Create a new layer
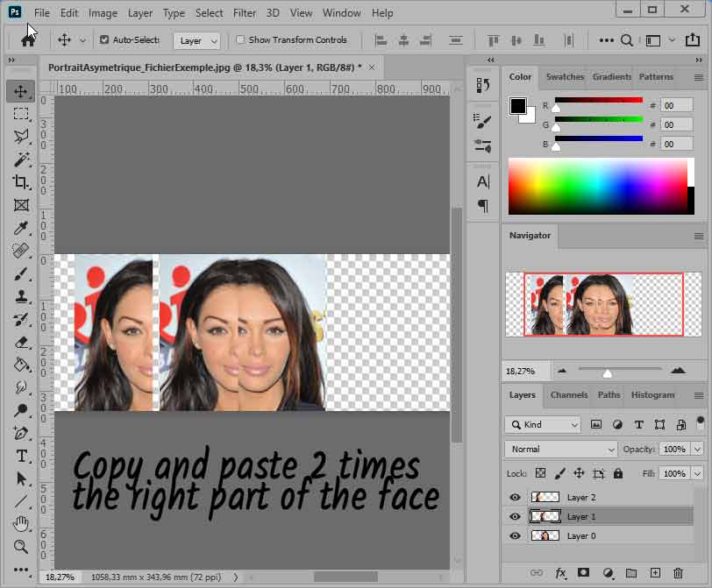 click(x=655, y=573)
